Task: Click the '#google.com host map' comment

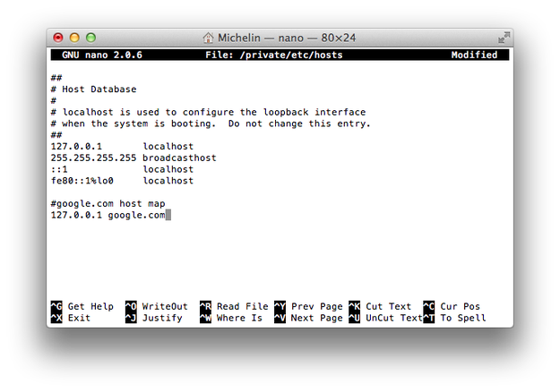Action: [x=108, y=204]
